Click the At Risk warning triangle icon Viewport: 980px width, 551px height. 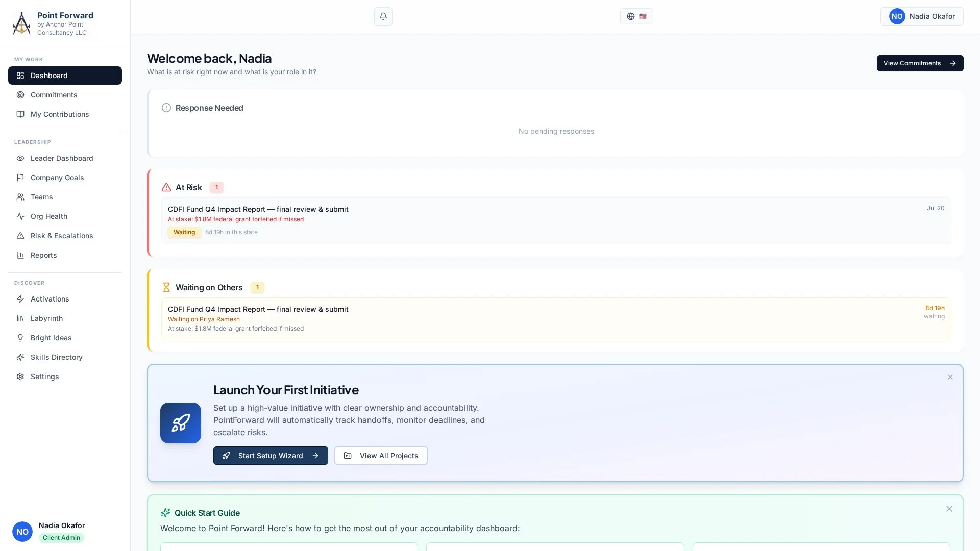pos(166,187)
